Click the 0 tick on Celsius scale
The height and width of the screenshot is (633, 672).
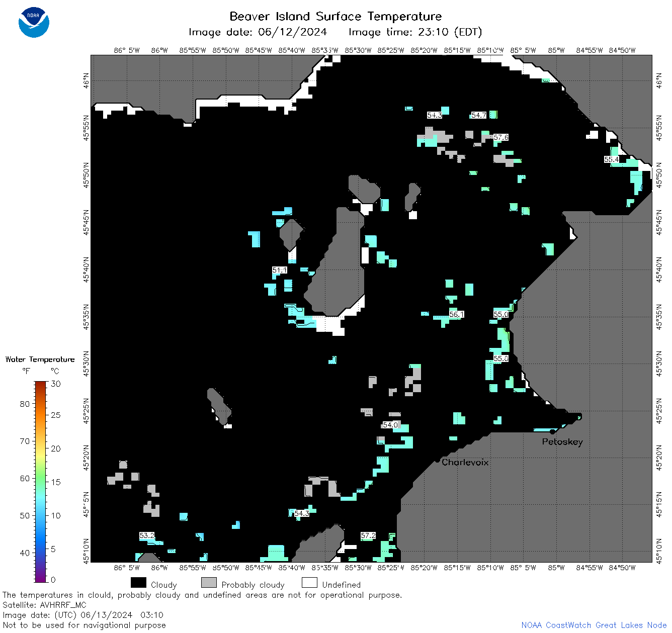(53, 580)
